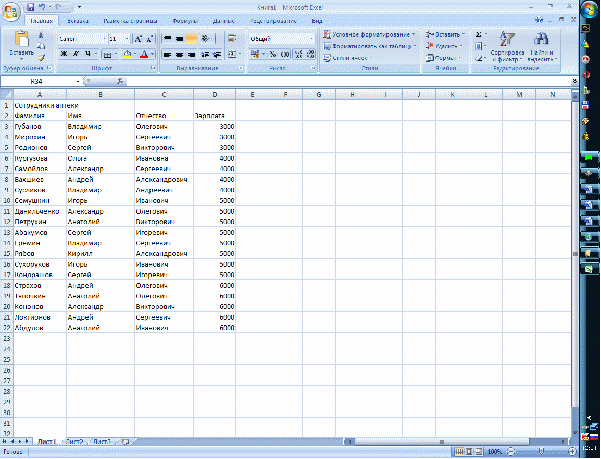Open the cell styles gallery

pyautogui.click(x=347, y=58)
